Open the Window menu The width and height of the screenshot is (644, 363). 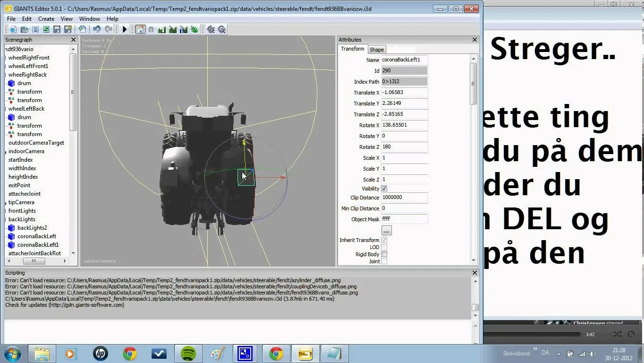point(90,19)
